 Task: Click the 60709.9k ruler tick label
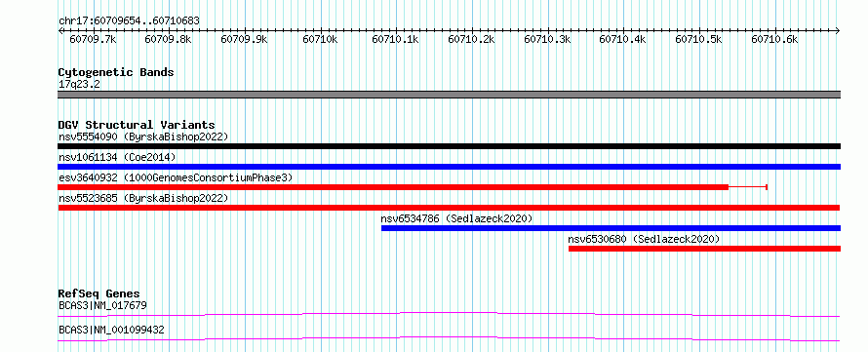click(x=244, y=39)
